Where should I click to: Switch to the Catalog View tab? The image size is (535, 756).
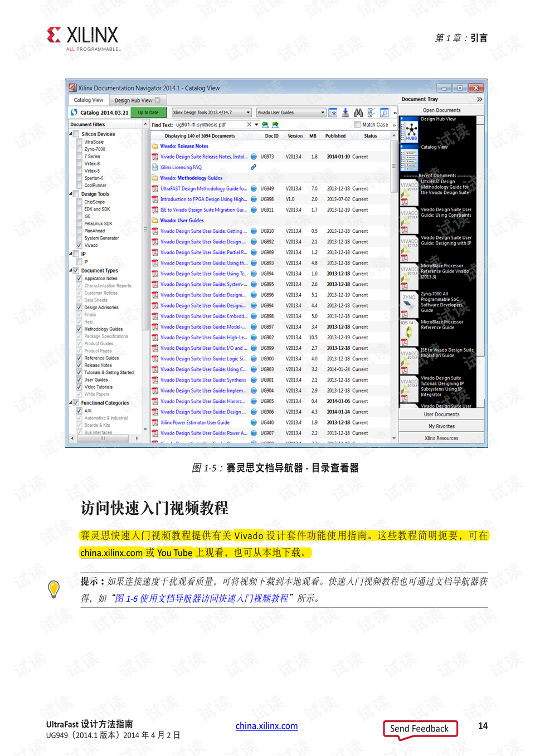pyautogui.click(x=89, y=100)
